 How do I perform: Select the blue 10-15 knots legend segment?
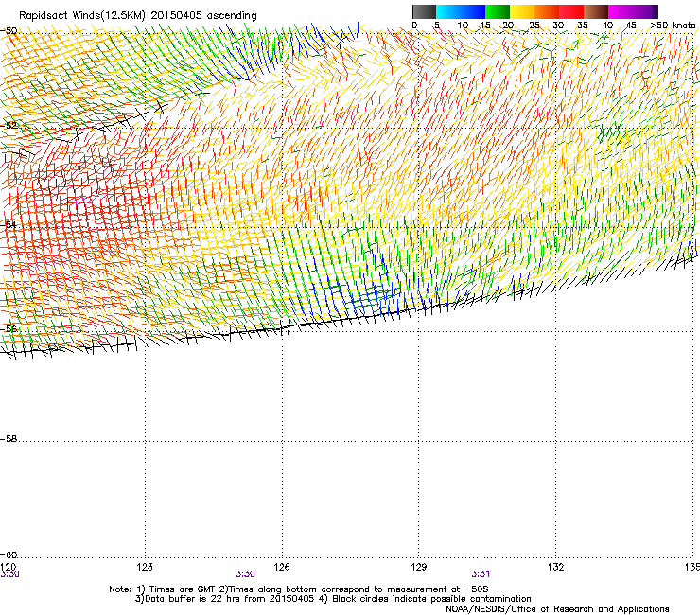click(x=473, y=11)
